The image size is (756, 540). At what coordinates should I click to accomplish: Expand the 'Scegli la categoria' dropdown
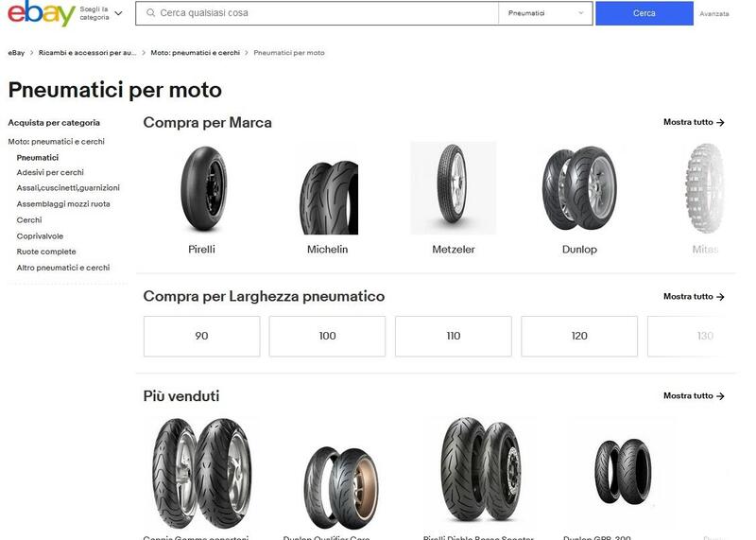(x=101, y=13)
